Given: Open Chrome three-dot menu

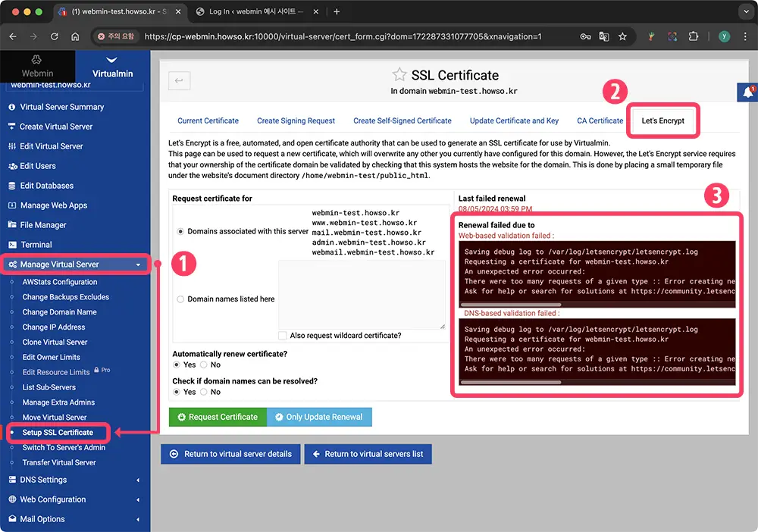Looking at the screenshot, I should (x=745, y=36).
